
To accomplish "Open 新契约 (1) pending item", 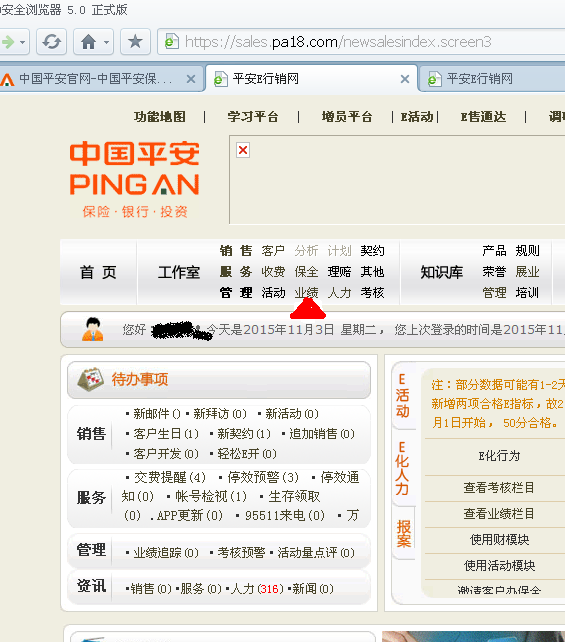I will click(244, 434).
